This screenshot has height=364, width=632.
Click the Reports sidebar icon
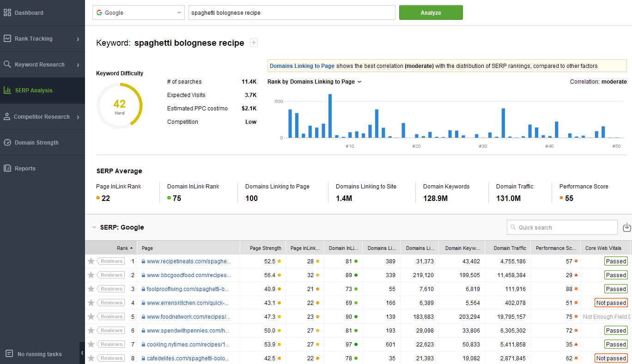click(x=7, y=169)
